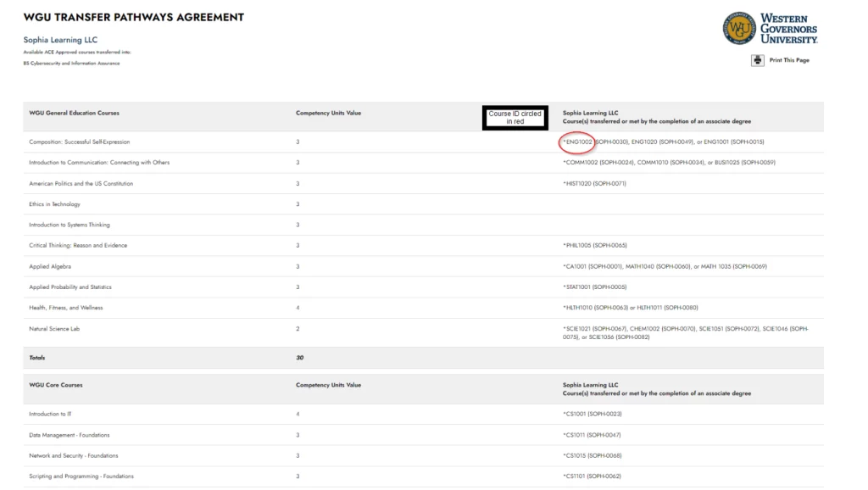
Task: Click the unit value 4 for Health, Fitness, and Wellness
Action: (298, 307)
